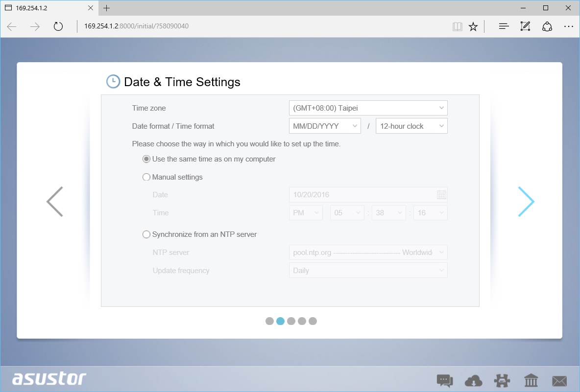580x392 pixels.
Task: Open the bank building icon in footer
Action: (x=531, y=381)
